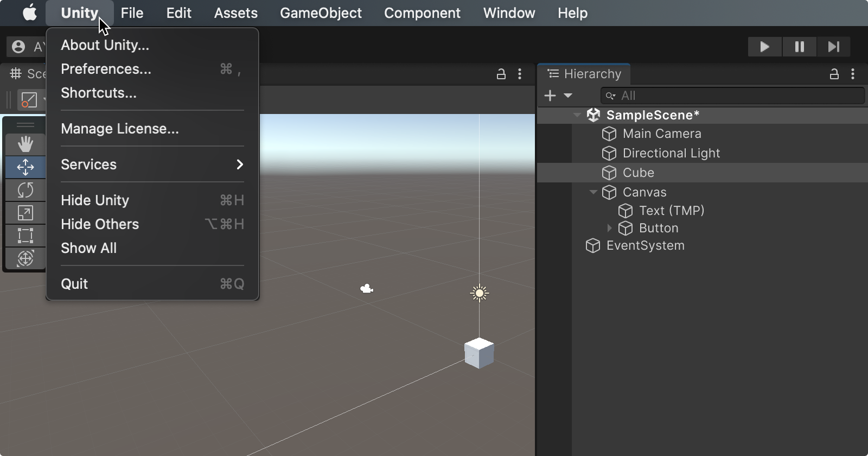Open Hierarchy panel options menu
The height and width of the screenshot is (456, 868).
point(853,74)
